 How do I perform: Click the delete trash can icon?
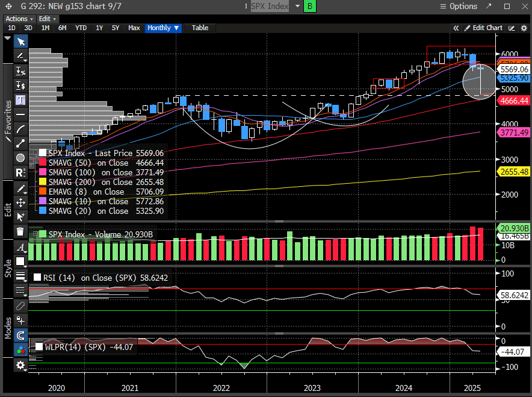[x=20, y=231]
